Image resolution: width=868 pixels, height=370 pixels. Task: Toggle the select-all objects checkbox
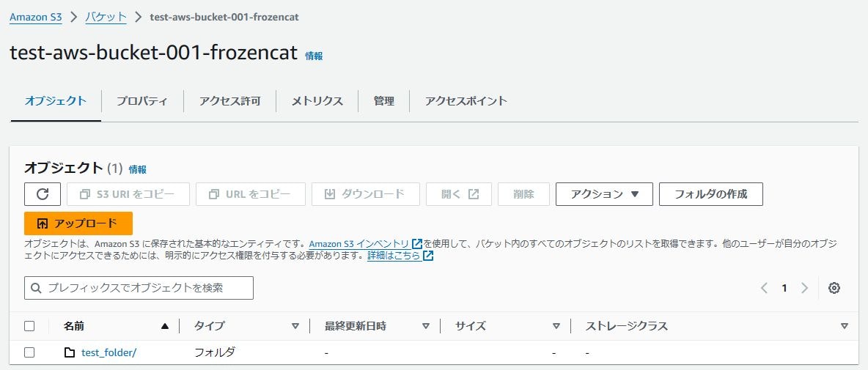(x=29, y=326)
